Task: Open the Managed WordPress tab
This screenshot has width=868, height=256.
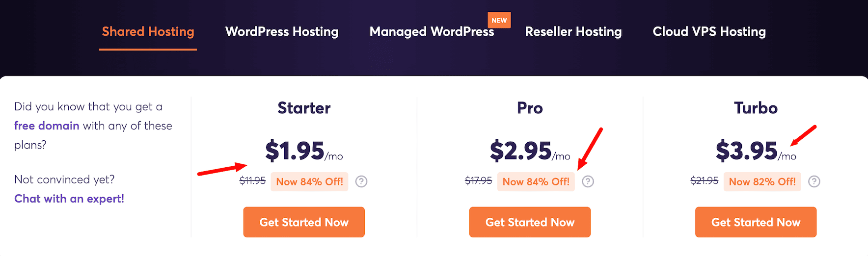Action: (x=432, y=32)
